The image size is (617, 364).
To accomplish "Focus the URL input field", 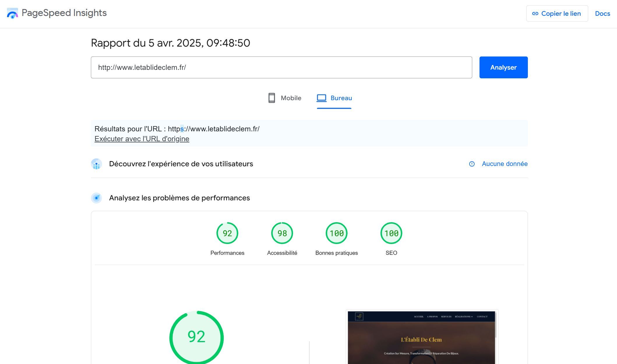I will tap(281, 67).
